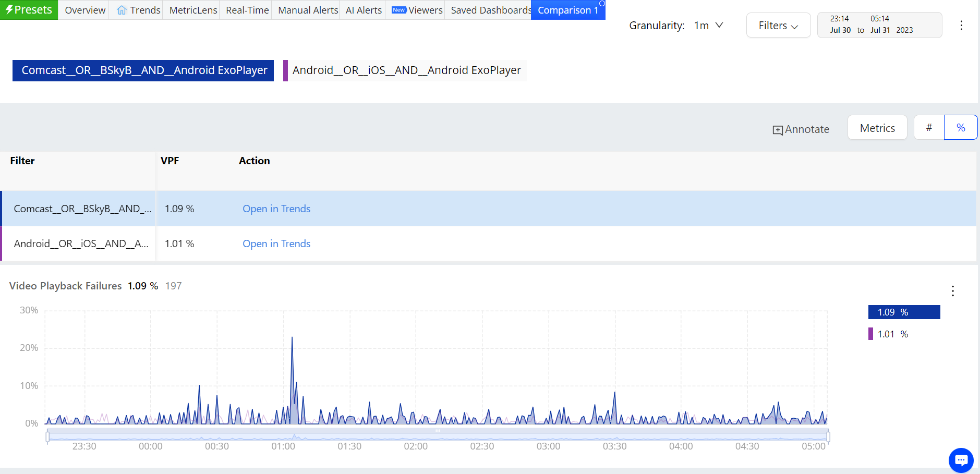Screen dimensions: 980x474
Task: Toggle the 1.09 % legend series
Action: [x=904, y=312]
